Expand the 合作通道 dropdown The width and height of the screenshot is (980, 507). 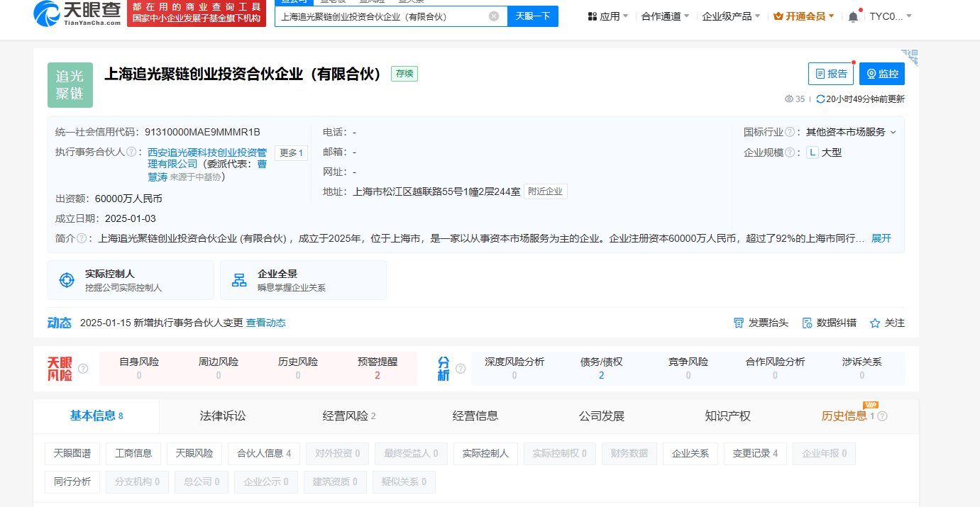pos(686,16)
